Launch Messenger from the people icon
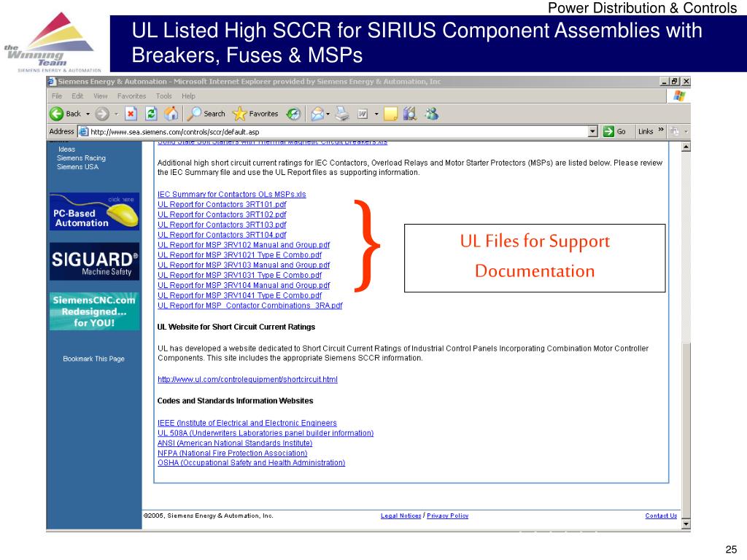The width and height of the screenshot is (747, 560). click(x=432, y=114)
